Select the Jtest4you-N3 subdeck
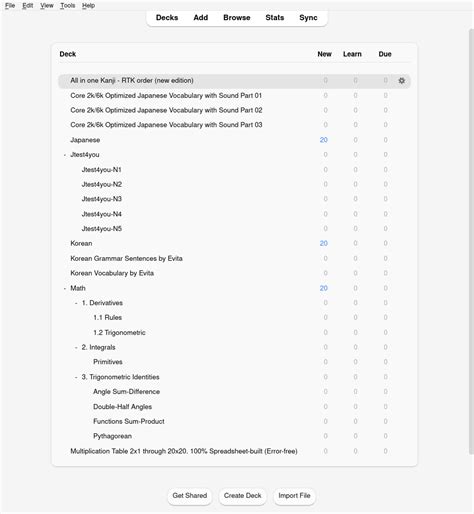This screenshot has width=474, height=514. (x=102, y=199)
